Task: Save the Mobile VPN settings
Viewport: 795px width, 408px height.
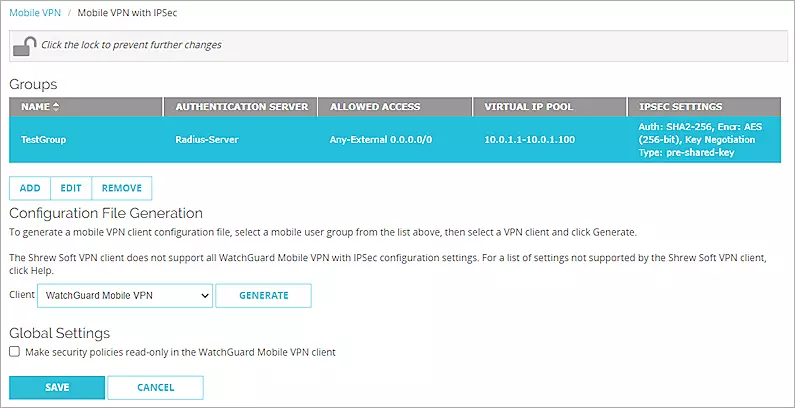Action: coord(57,387)
